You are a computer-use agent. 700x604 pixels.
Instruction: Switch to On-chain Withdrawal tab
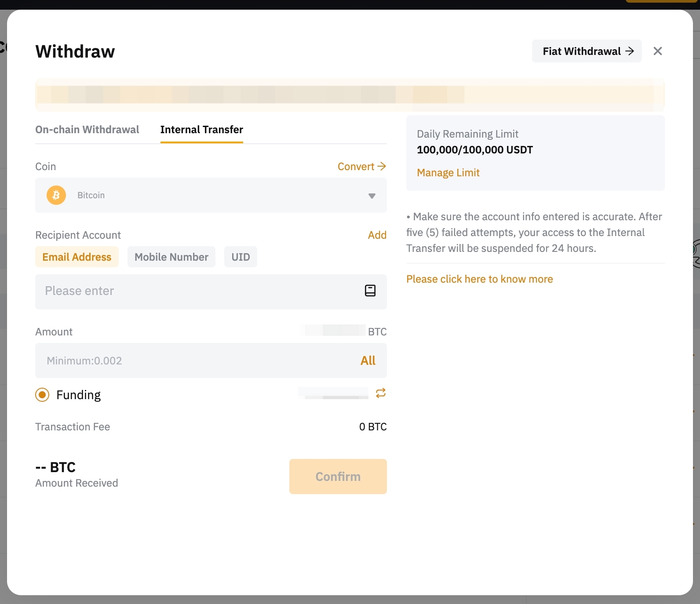tap(87, 130)
